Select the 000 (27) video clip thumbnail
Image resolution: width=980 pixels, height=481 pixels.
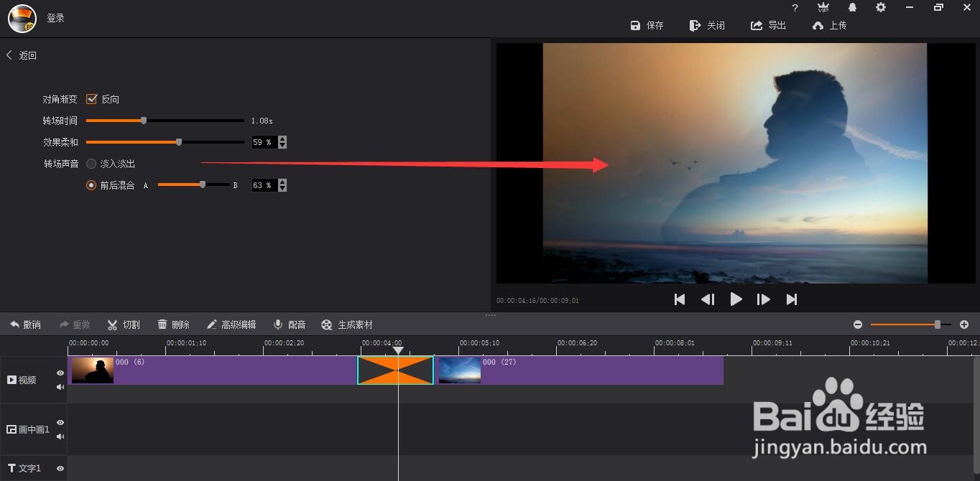[460, 370]
